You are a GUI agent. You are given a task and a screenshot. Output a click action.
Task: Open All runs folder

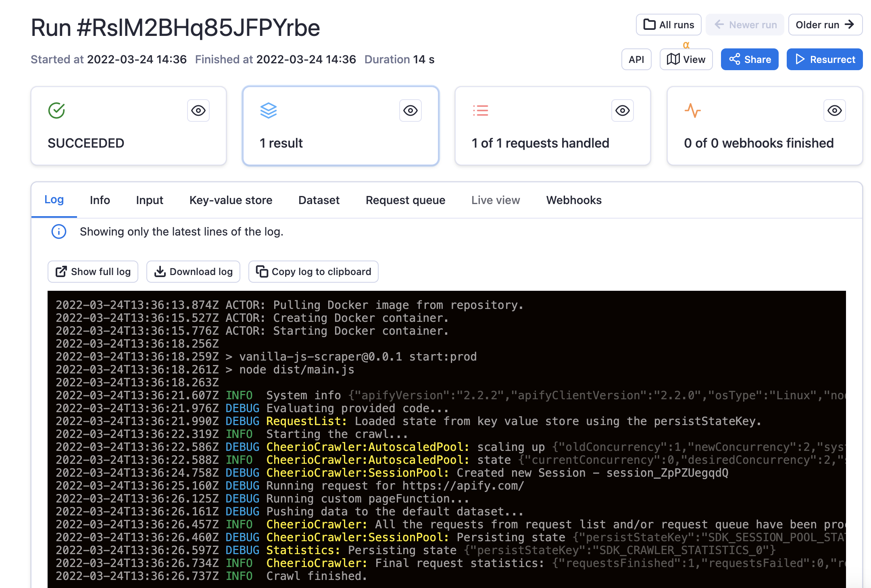[x=669, y=25]
